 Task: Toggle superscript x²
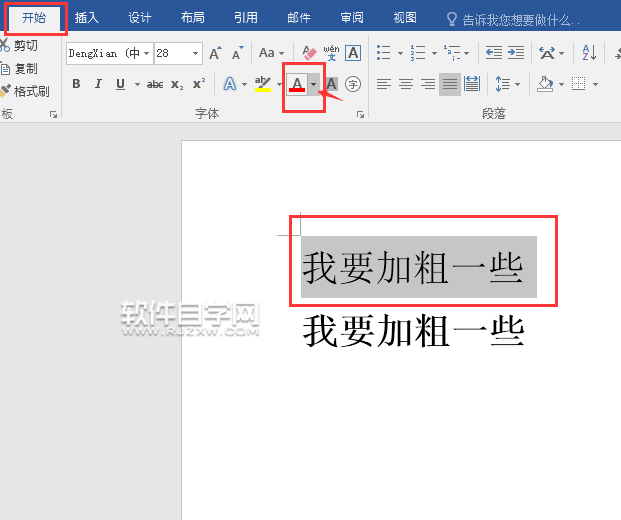coord(199,84)
